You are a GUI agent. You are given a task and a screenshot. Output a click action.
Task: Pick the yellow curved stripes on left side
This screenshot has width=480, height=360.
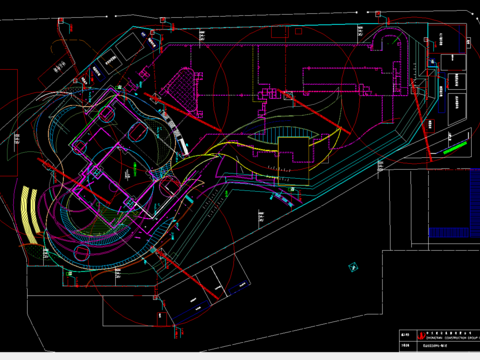coord(30,215)
